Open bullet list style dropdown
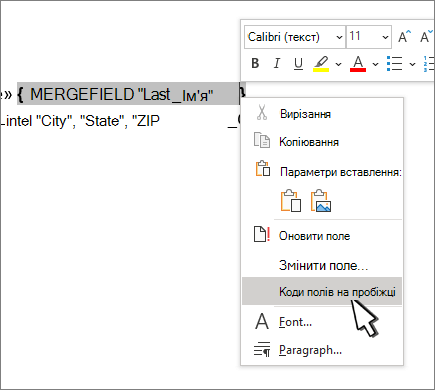435x390 pixels. point(412,64)
